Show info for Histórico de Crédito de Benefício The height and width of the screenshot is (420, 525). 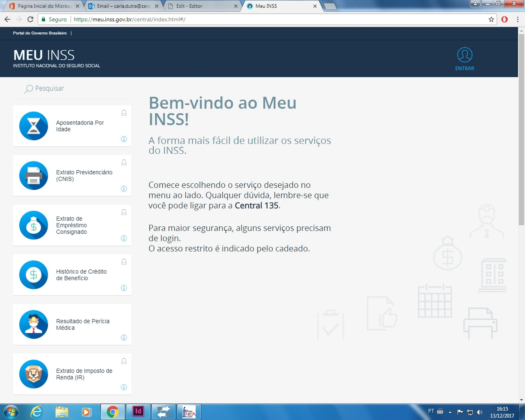(x=124, y=288)
